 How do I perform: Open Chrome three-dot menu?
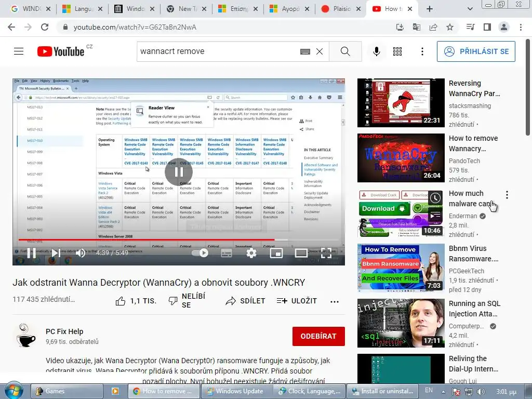pyautogui.click(x=521, y=27)
